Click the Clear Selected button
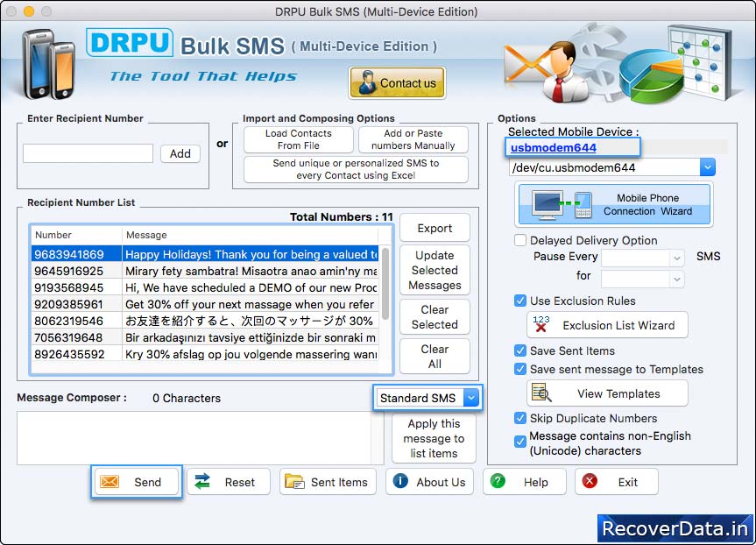The image size is (756, 545). (x=435, y=317)
